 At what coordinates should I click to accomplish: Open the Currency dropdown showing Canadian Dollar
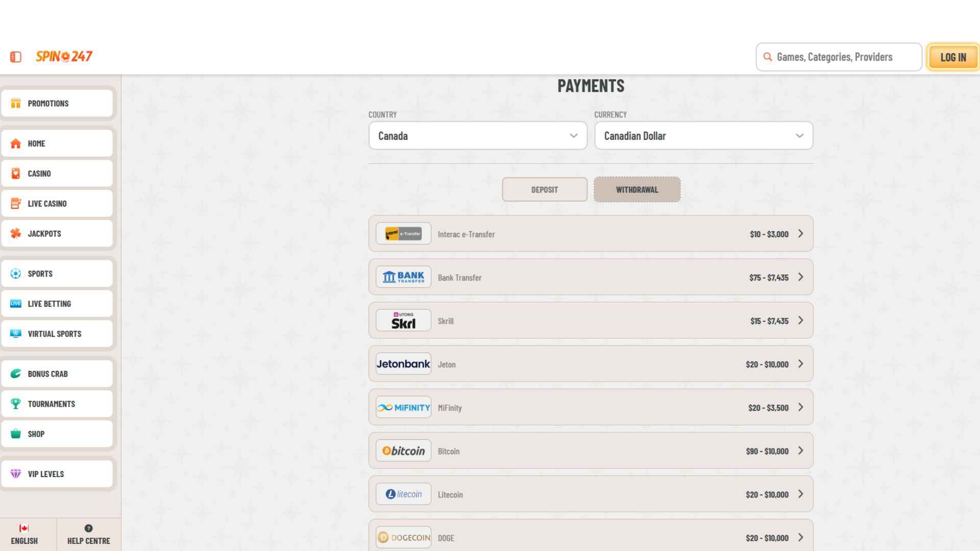(703, 136)
